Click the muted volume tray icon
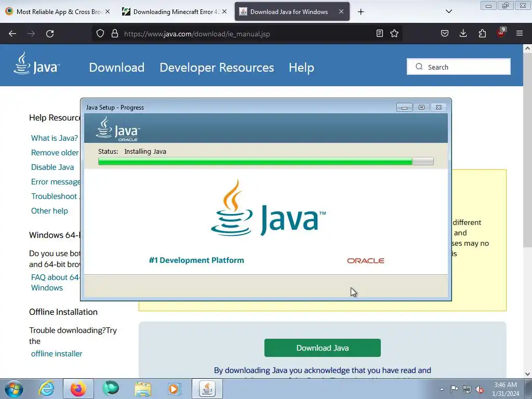Image resolution: width=532 pixels, height=399 pixels. click(x=480, y=389)
